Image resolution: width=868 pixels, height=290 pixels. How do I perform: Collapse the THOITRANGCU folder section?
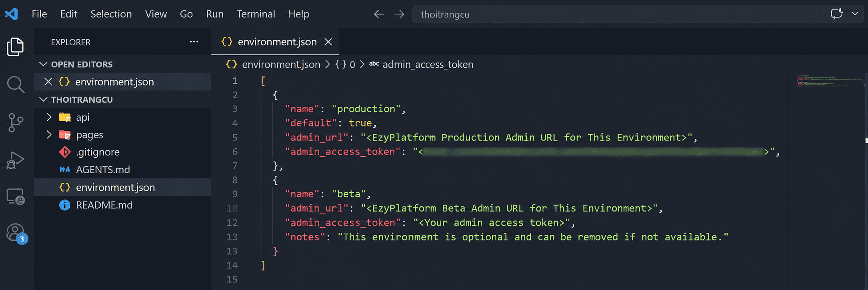(123, 99)
